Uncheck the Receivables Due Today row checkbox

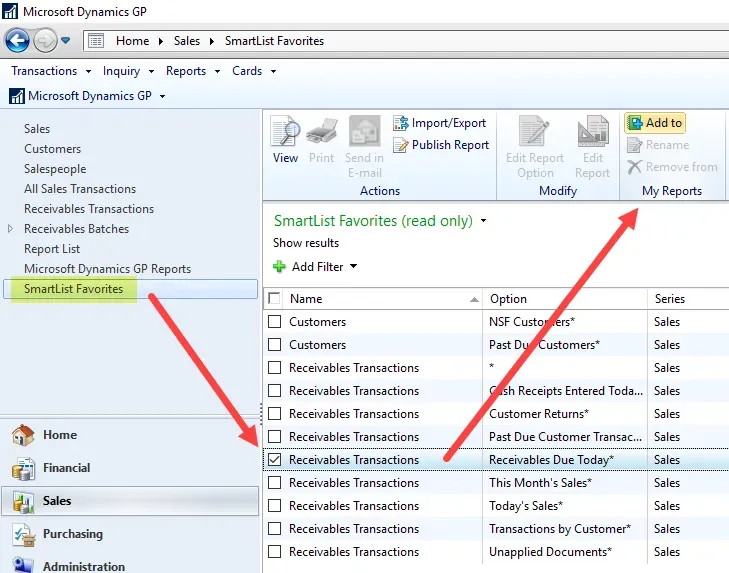274,460
